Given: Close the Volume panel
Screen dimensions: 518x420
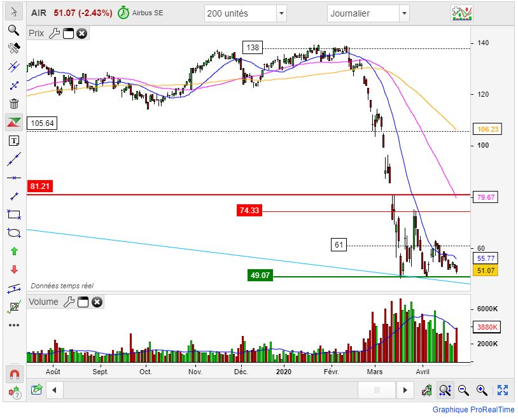Looking at the screenshot, I should point(97,302).
